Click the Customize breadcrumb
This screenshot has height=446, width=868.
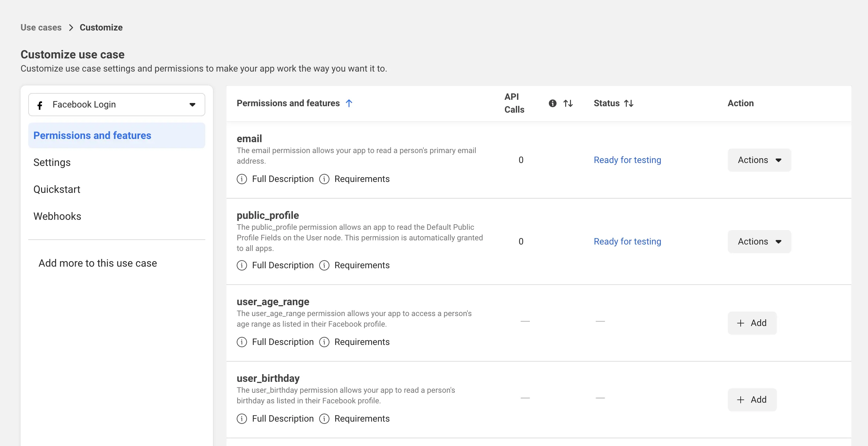[x=101, y=28]
